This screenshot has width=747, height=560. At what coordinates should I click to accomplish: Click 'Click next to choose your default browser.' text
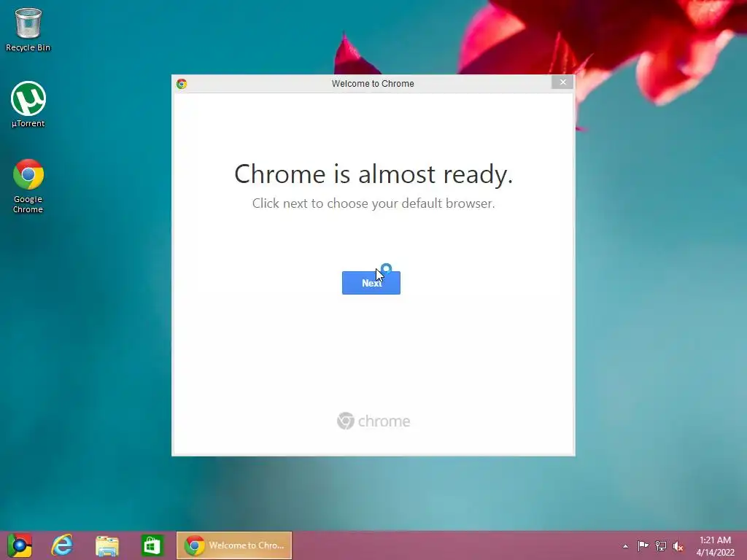(x=373, y=203)
